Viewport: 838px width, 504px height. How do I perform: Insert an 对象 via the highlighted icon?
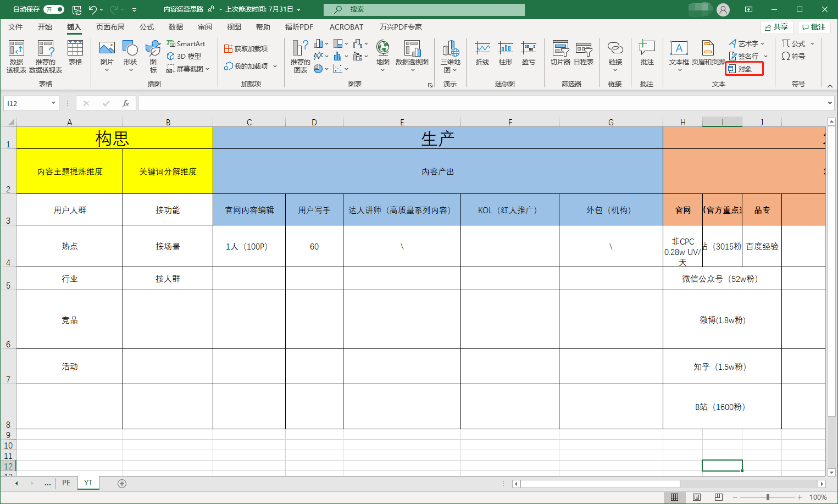click(743, 68)
